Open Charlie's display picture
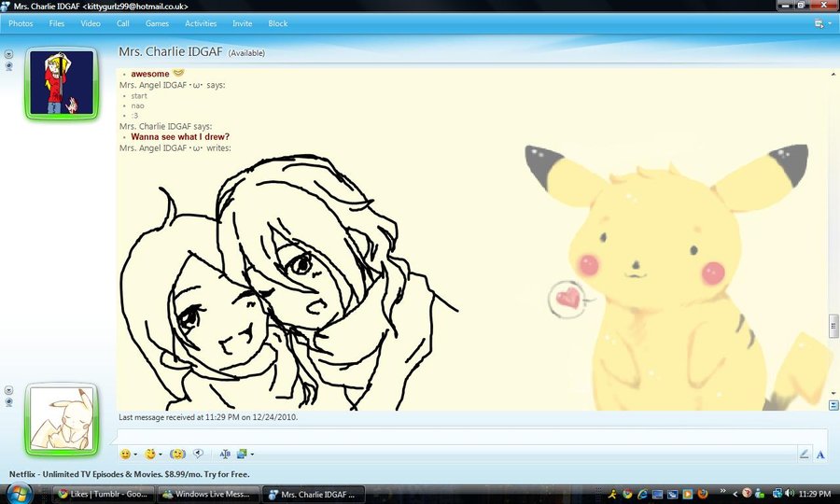This screenshot has height=504, width=840. [x=62, y=84]
